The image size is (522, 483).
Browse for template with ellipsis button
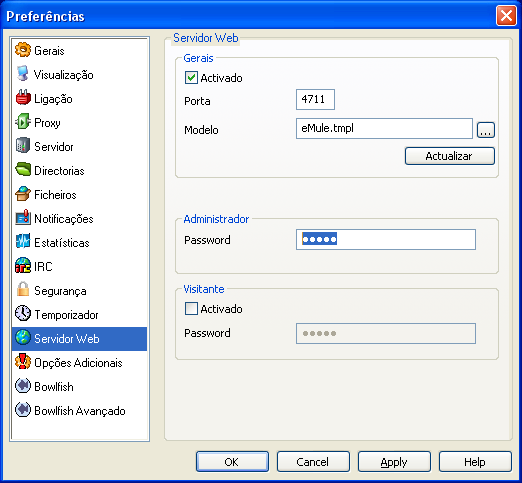point(486,130)
